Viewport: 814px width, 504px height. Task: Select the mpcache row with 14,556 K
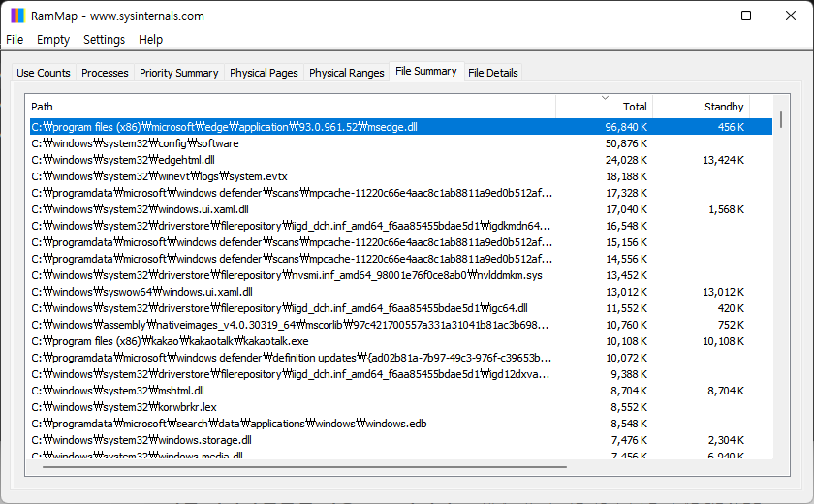point(401,259)
